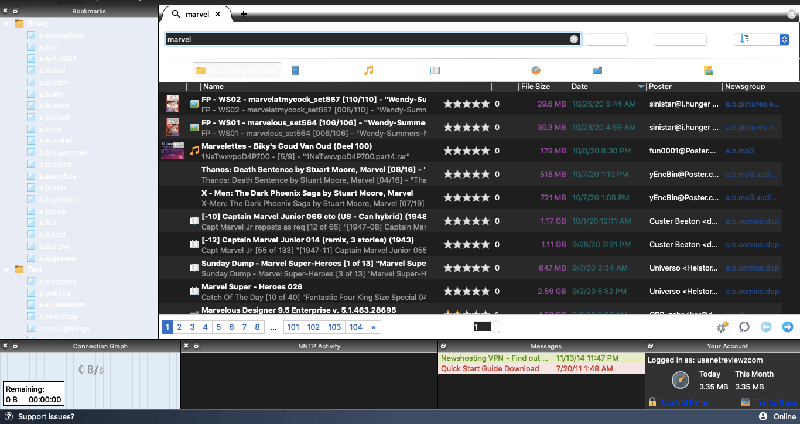
Task: Click the lock icon beside Control Panel
Action: [652, 402]
